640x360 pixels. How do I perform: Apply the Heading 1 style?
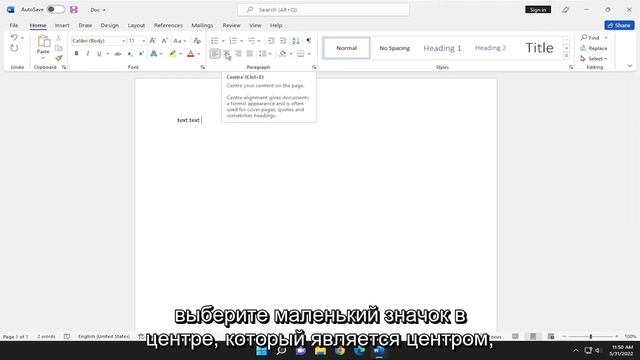point(442,48)
